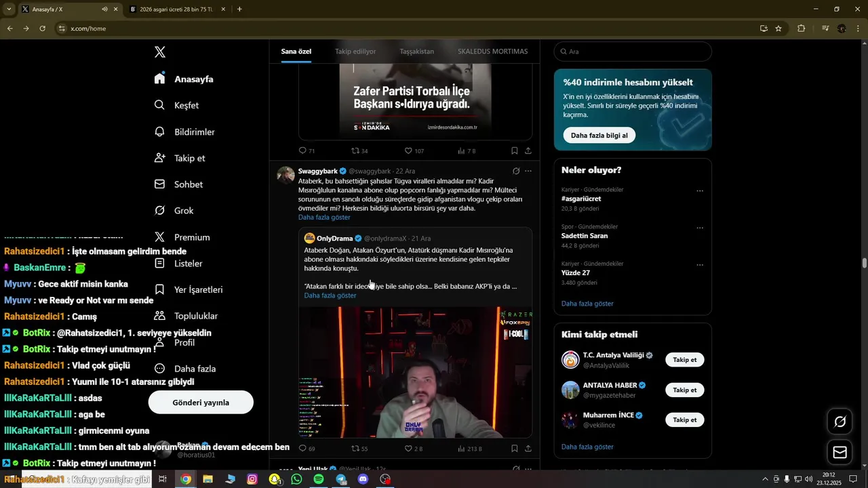Screen dimensions: 868x488
Task: Open more options for Yüzde 27 trend
Action: 700,264
